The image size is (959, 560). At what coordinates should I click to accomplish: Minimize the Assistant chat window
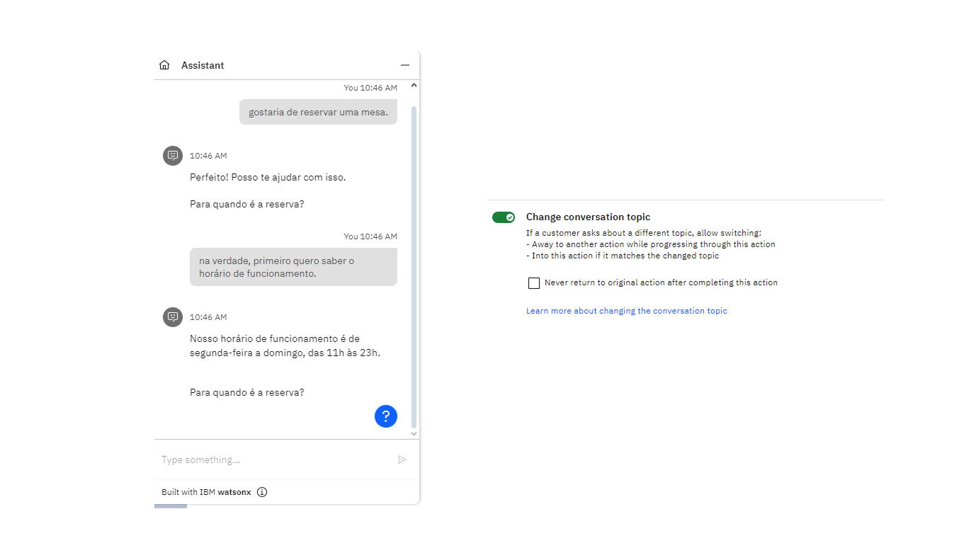click(405, 65)
